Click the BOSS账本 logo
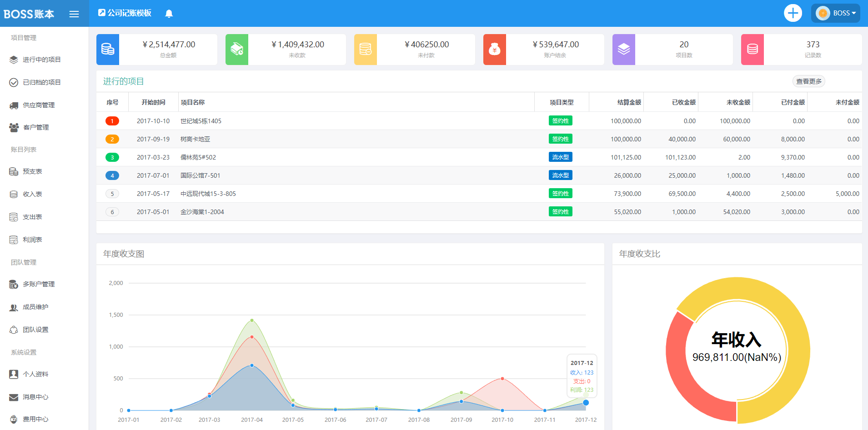Screen dimensions: 868x430 coord(29,14)
